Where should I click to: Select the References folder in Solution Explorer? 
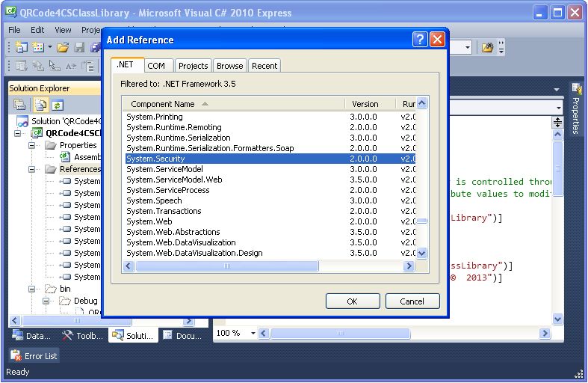pos(80,169)
